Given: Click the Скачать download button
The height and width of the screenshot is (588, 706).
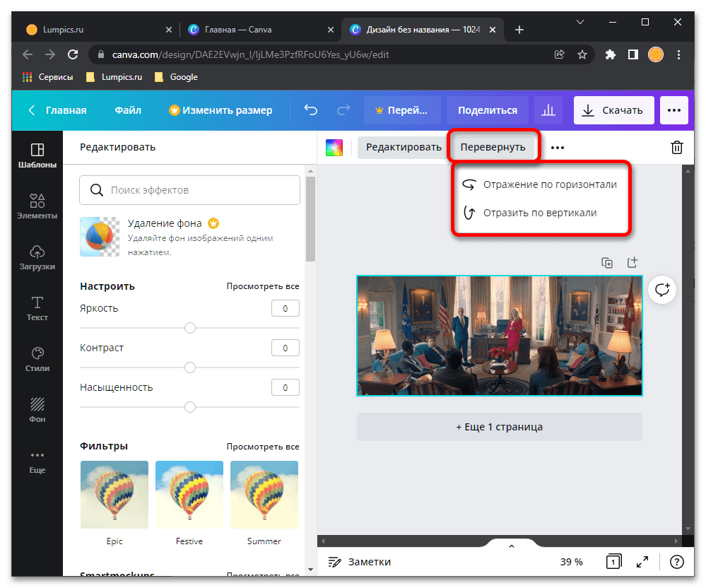Looking at the screenshot, I should pyautogui.click(x=613, y=110).
